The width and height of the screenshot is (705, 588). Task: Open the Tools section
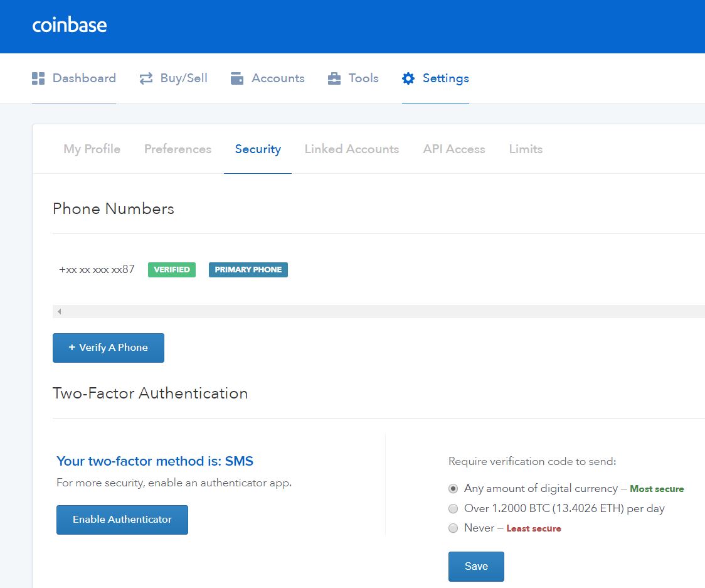coord(353,78)
